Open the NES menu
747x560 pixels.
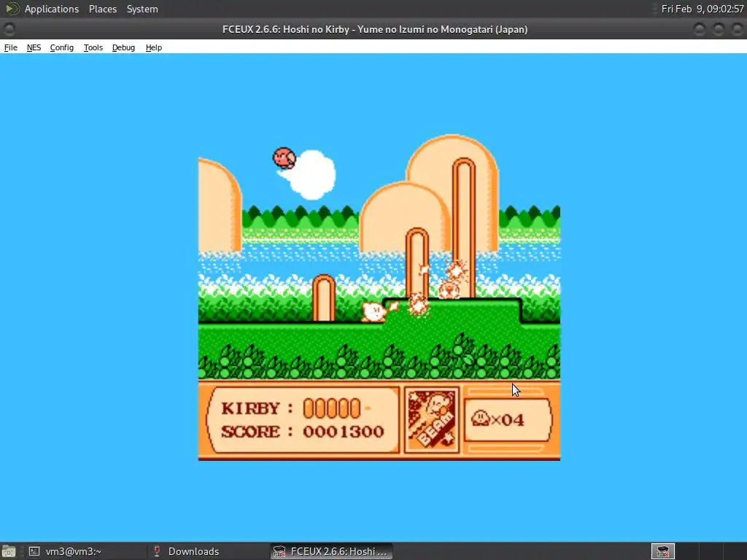(34, 47)
